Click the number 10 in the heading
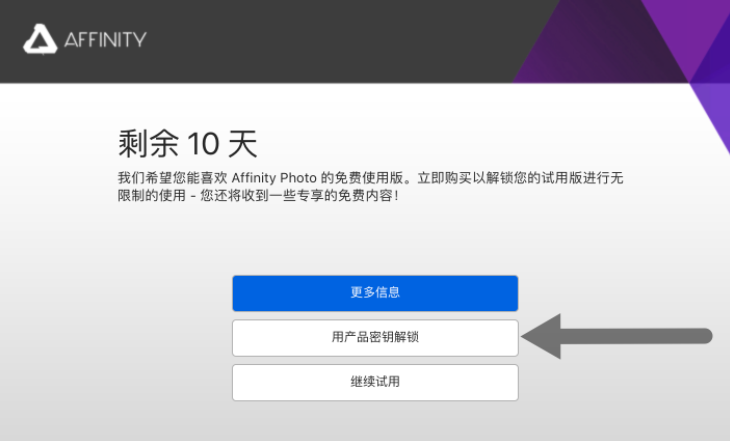730x441 pixels. click(203, 144)
